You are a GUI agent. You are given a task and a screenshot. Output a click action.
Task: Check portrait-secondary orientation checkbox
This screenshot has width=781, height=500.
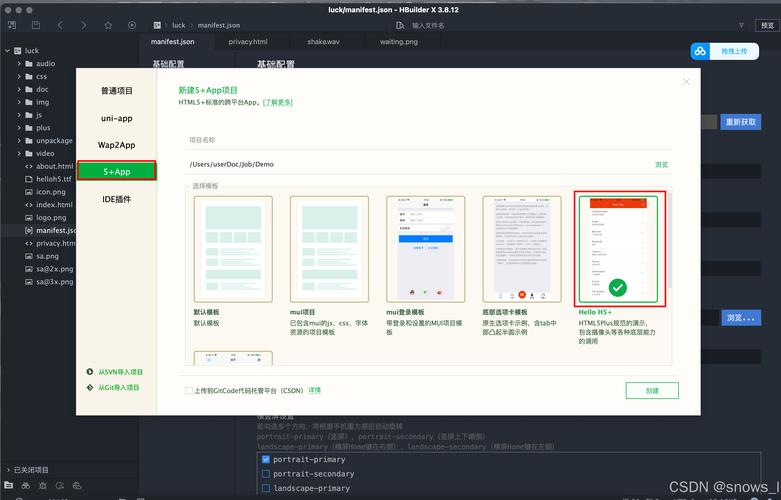pyautogui.click(x=266, y=474)
